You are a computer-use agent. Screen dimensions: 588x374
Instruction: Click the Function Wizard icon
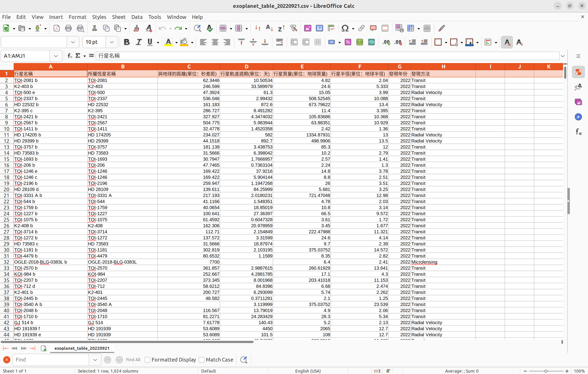[x=70, y=56]
